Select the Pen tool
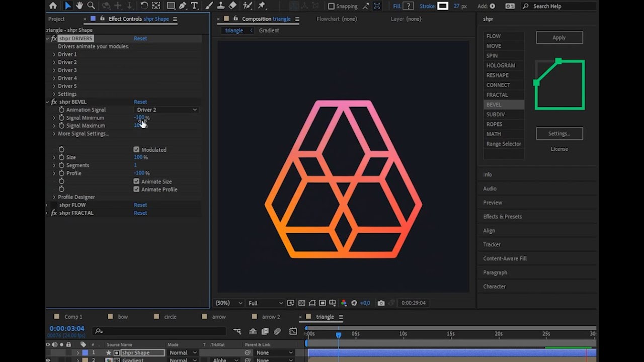Screen dimensions: 644x362 (x=183, y=6)
